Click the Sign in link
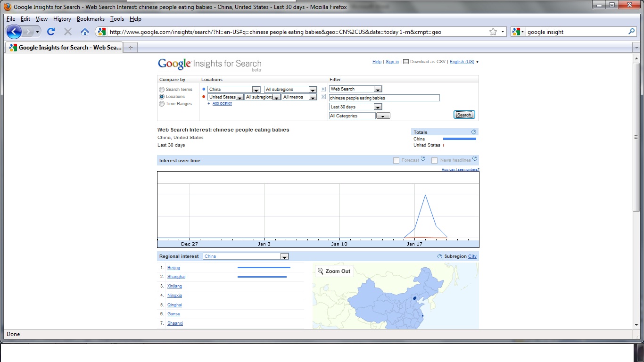Viewport: 644px width, 362px height. [392, 62]
